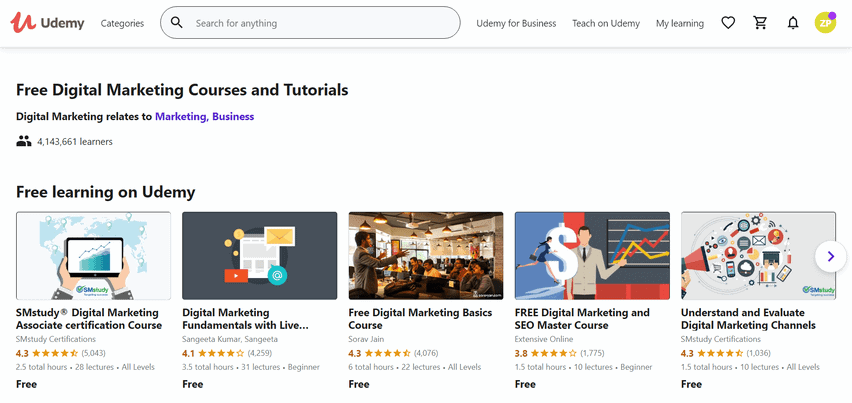The image size is (852, 403).
Task: Click the tablet chart course thumbnail
Action: pos(93,255)
